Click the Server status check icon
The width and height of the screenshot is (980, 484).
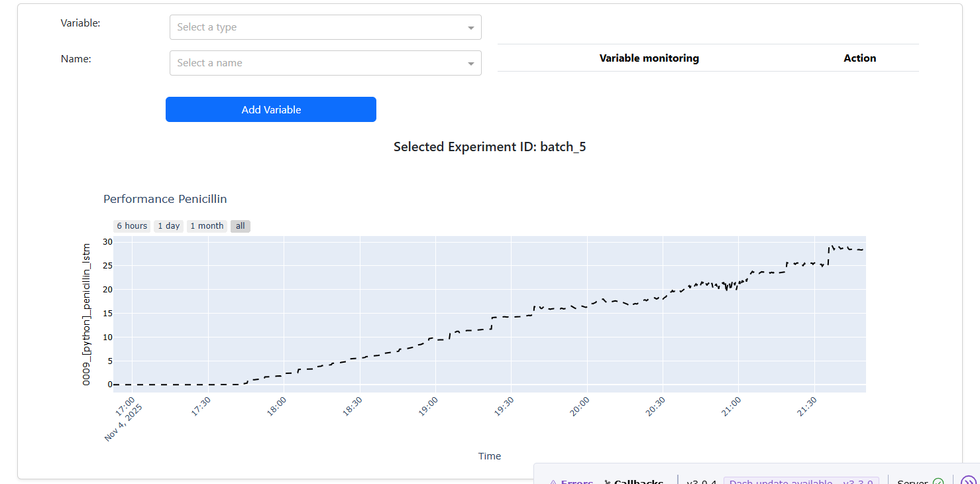(938, 482)
